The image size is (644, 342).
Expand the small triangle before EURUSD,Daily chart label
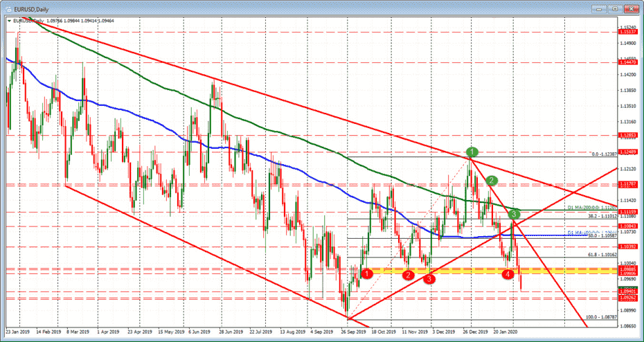(x=9, y=21)
